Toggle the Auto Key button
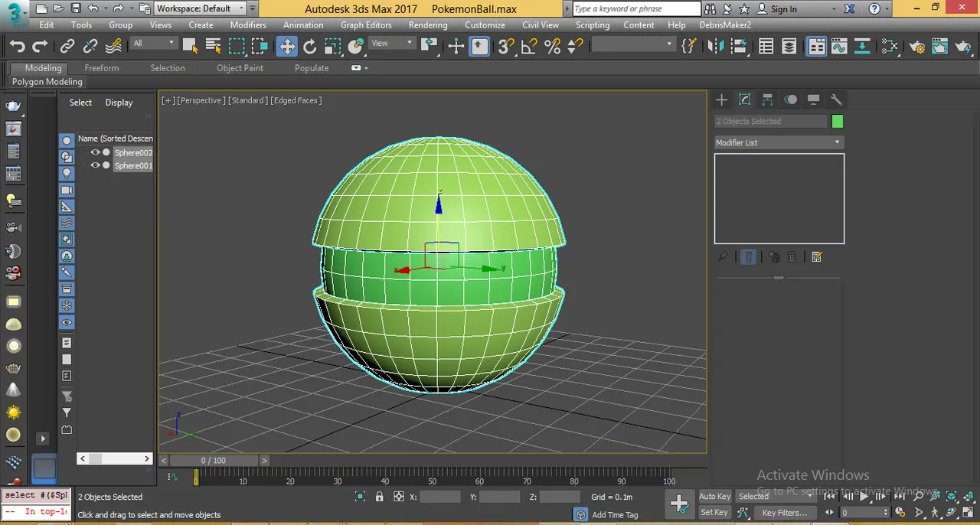Screen dimensions: 980x525 pyautogui.click(x=714, y=496)
